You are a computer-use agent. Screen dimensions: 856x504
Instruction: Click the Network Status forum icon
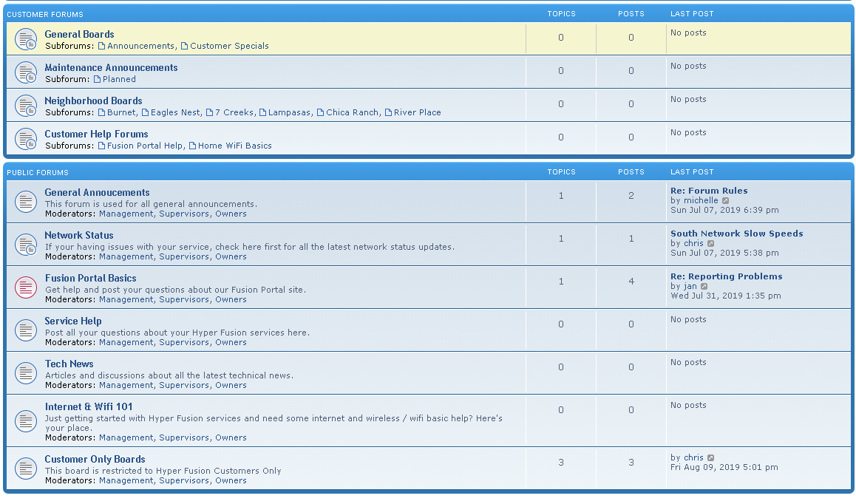[x=26, y=245]
